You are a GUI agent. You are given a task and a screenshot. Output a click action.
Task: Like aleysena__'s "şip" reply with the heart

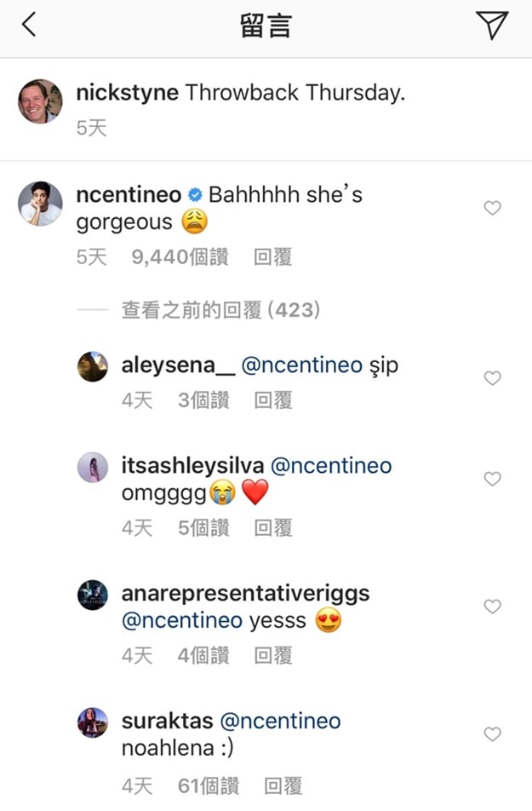pos(492,378)
